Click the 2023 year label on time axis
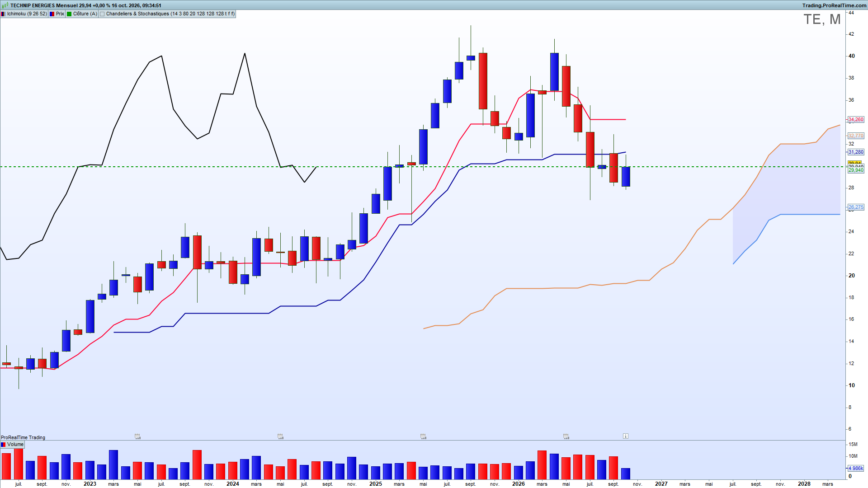Viewport: 868px width, 488px height. 90,484
